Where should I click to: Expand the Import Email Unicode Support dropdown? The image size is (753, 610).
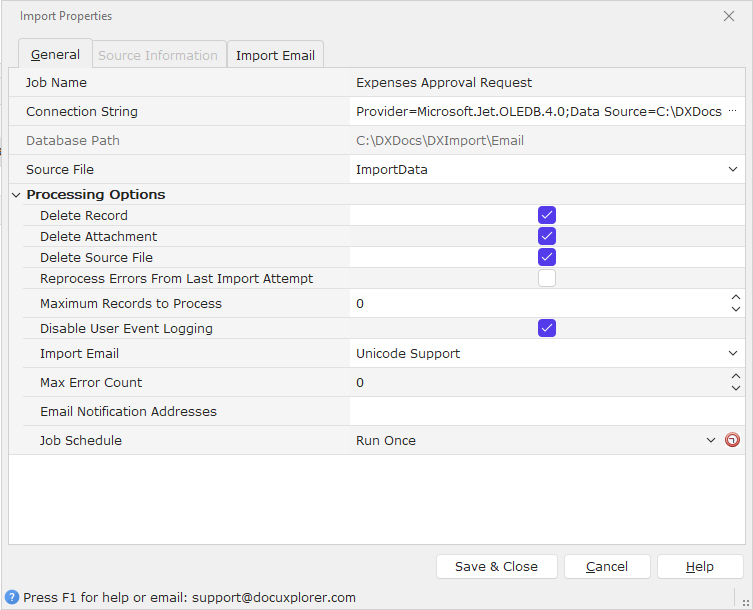tap(735, 353)
